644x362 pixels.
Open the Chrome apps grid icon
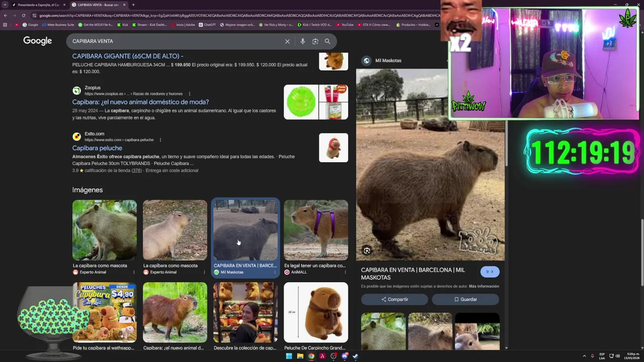coord(5,25)
